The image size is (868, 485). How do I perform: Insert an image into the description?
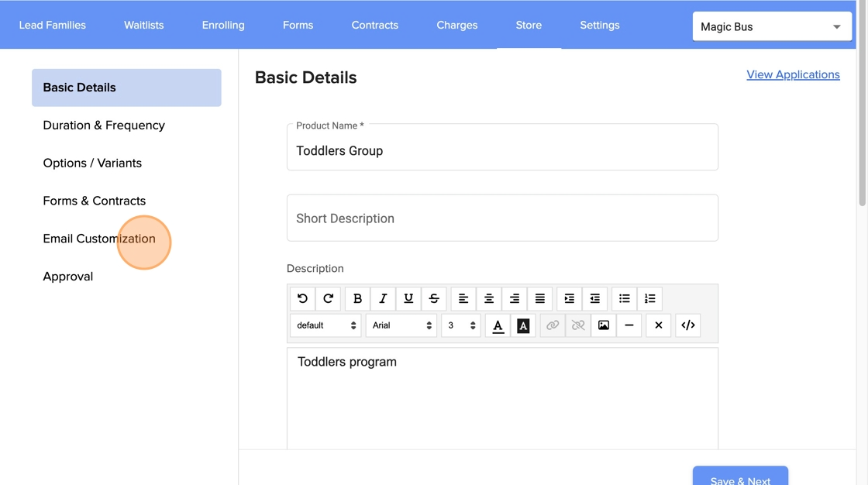(604, 325)
